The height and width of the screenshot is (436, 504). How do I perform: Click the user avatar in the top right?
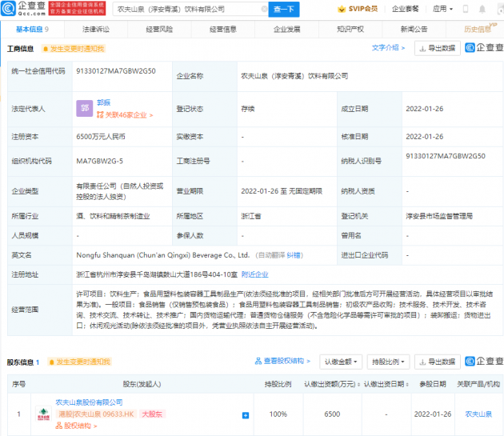click(486, 10)
